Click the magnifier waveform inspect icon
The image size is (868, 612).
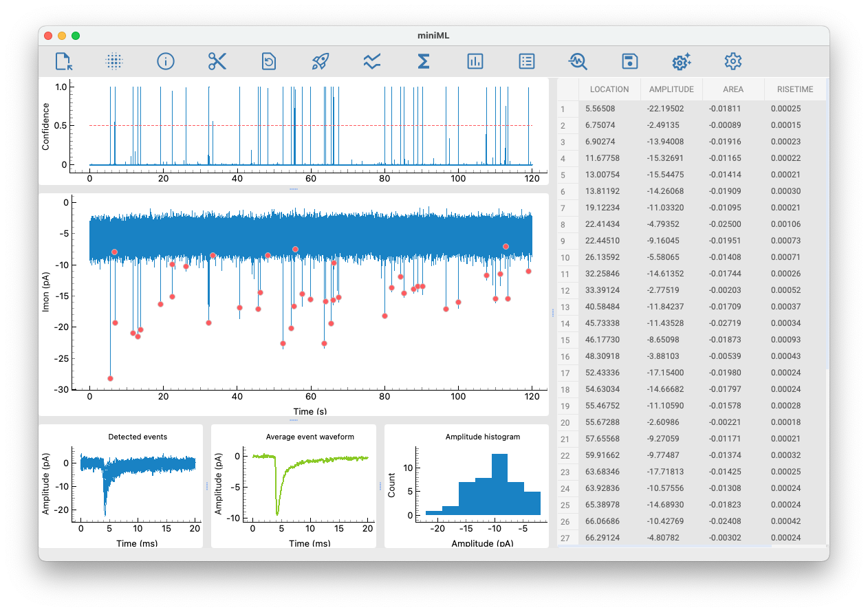(578, 61)
